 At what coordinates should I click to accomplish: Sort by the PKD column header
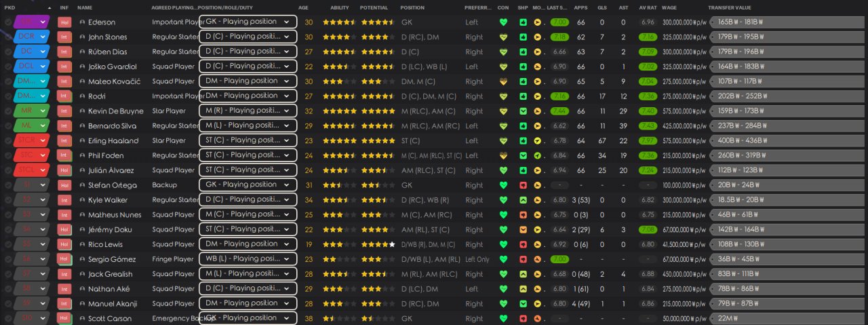click(10, 7)
